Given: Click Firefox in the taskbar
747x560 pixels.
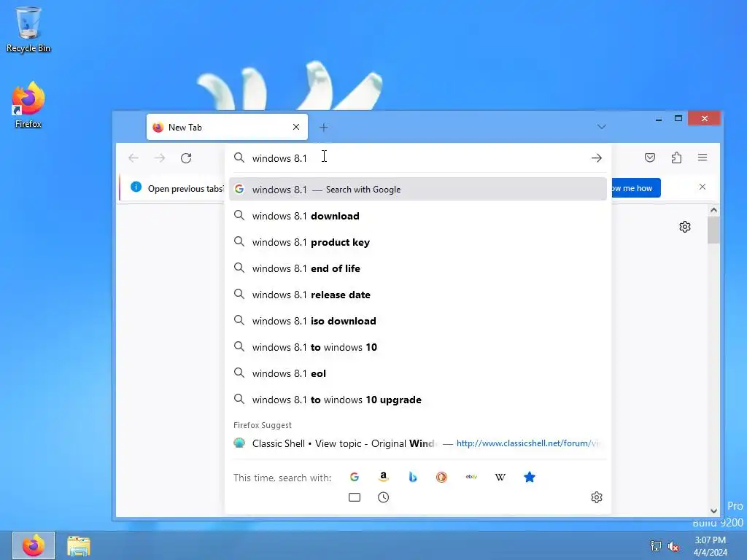Looking at the screenshot, I should pyautogui.click(x=34, y=545).
